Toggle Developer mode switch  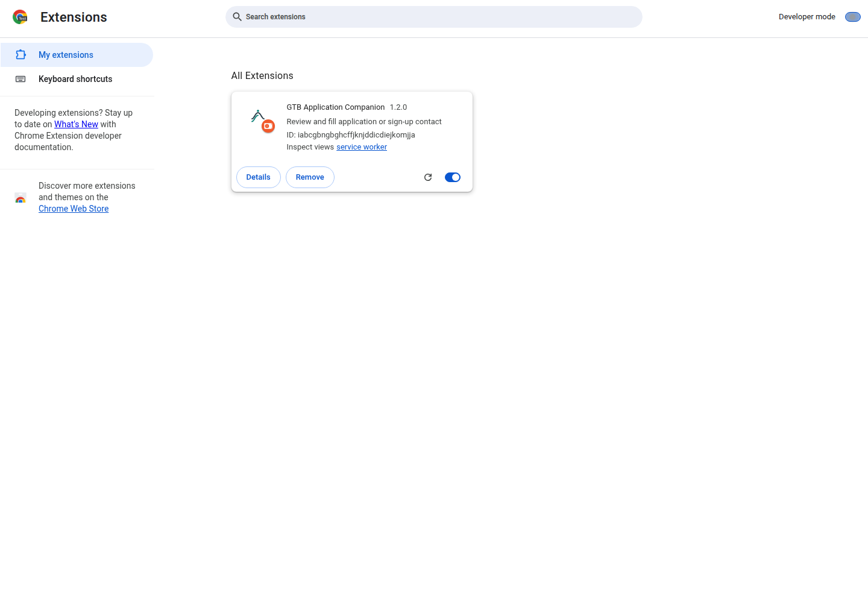coord(853,17)
